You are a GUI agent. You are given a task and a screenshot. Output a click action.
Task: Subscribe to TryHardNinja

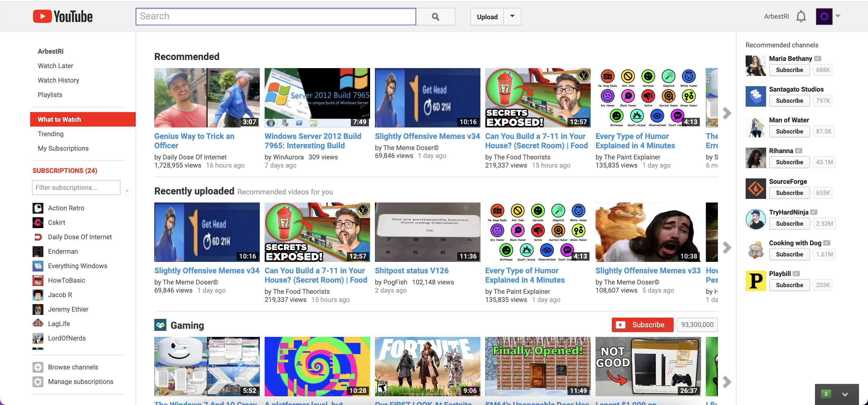pos(789,224)
